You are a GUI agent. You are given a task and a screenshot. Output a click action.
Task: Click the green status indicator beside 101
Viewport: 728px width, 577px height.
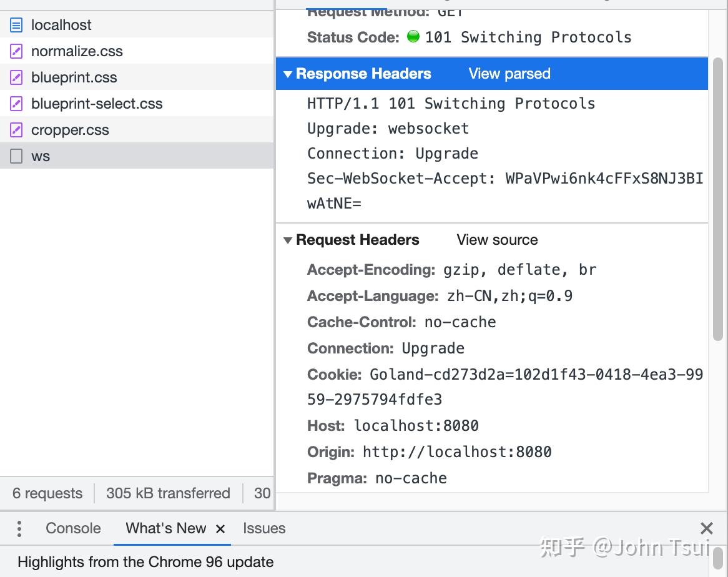413,37
